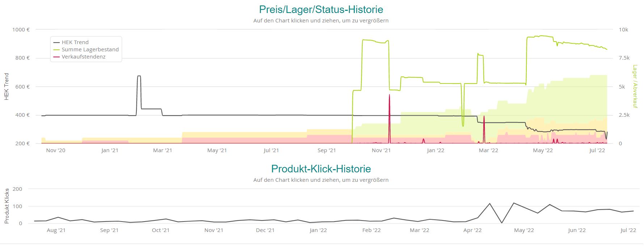The height and width of the screenshot is (249, 644).
Task: Select the May '21 label on the price chart axis
Action: (217, 150)
